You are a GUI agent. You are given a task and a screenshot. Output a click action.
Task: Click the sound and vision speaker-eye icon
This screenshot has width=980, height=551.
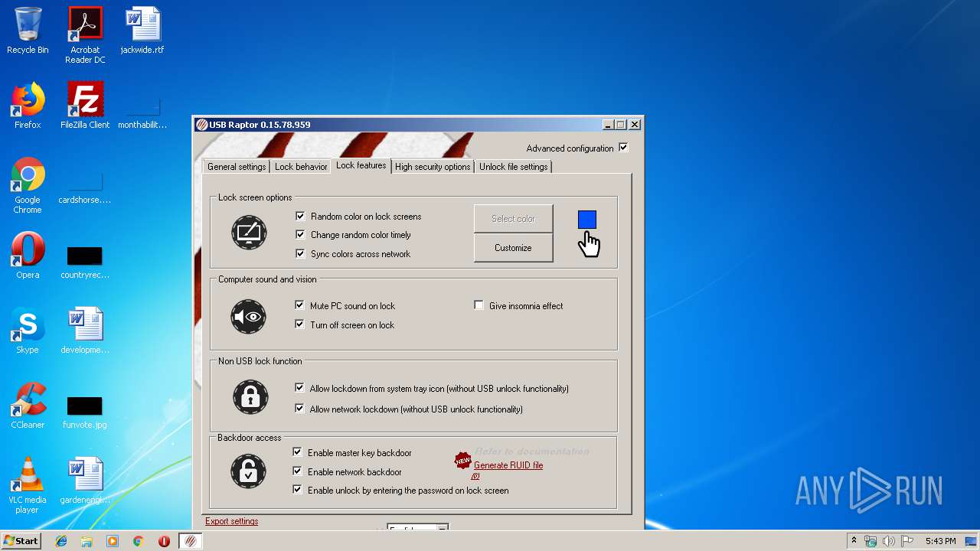click(249, 316)
